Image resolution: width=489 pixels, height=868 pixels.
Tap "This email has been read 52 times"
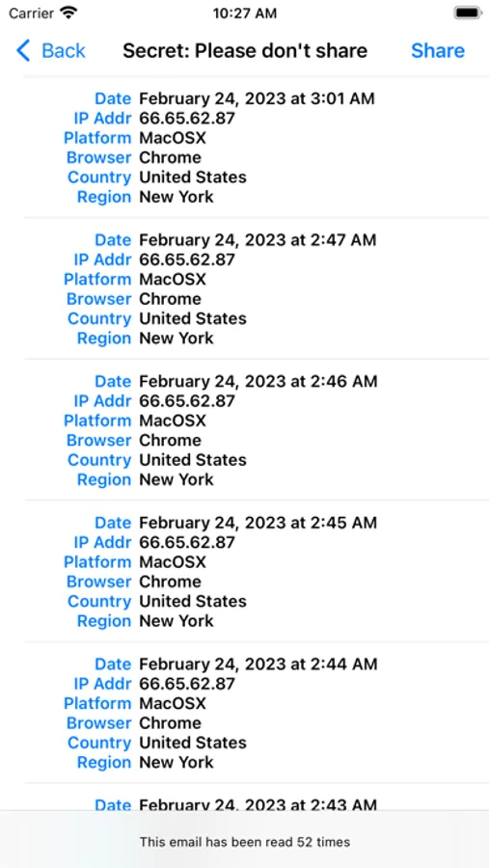pos(245,842)
